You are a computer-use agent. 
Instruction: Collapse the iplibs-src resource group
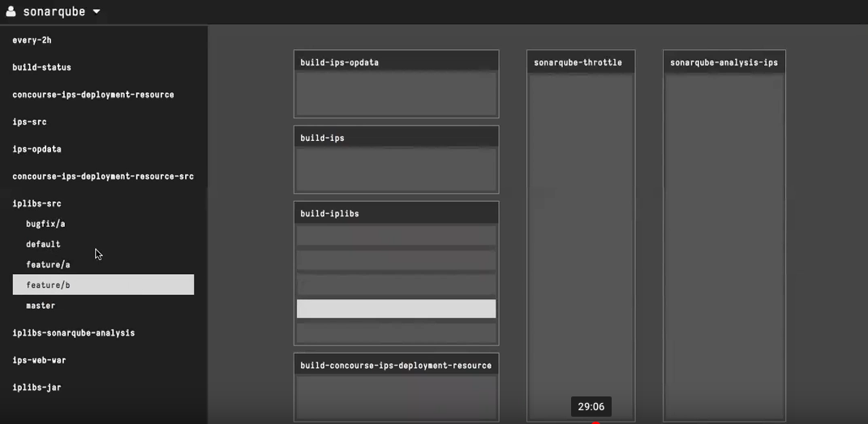(x=37, y=203)
